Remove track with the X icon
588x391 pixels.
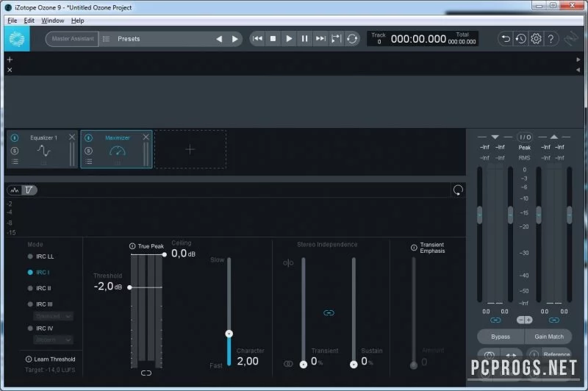[10, 70]
